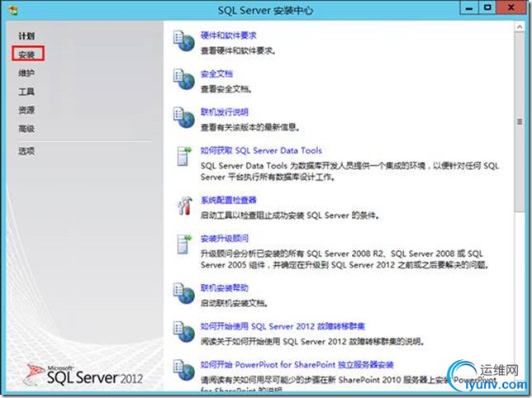Click the globe icon beside 联机发行说明
Image resolution: width=532 pixels, height=398 pixels.
pyautogui.click(x=184, y=117)
